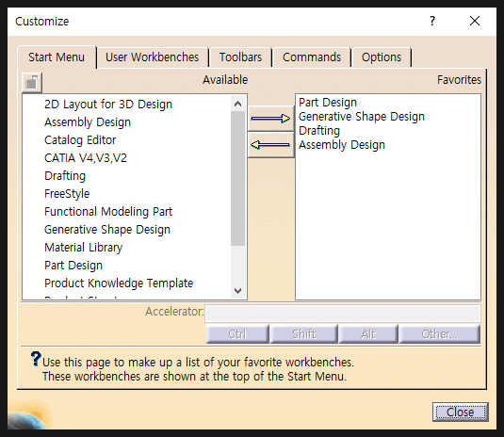Close the Customize dialog with the X

pyautogui.click(x=475, y=22)
